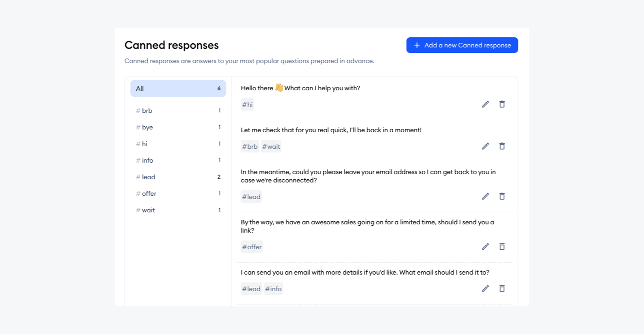Edit the awesome sales offer response
Screen dimensions: 644x334
coord(485,246)
